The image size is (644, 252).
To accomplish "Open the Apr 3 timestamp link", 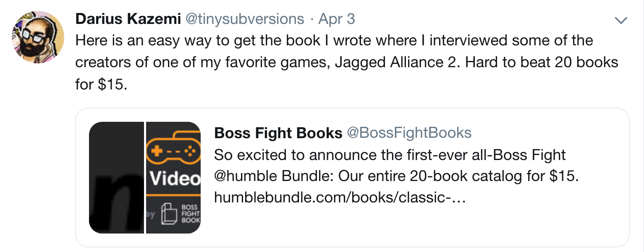I will [x=337, y=19].
